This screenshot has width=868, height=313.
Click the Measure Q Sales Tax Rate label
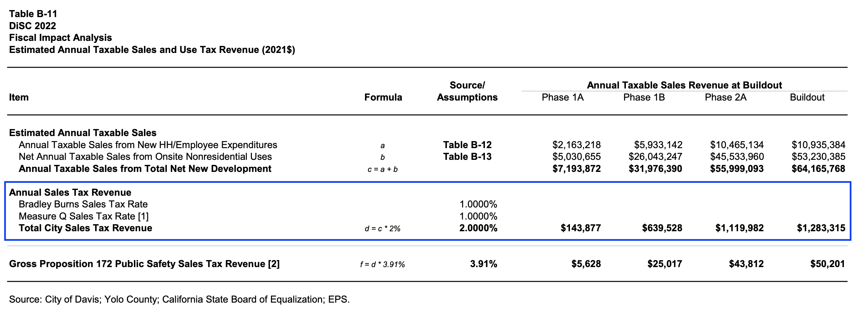[84, 216]
